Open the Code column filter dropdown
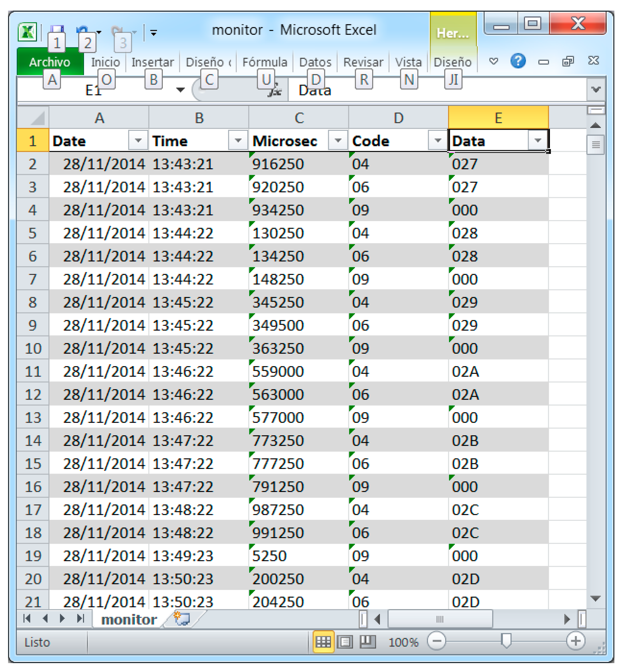Viewport: 623px width, 672px height. tap(437, 140)
